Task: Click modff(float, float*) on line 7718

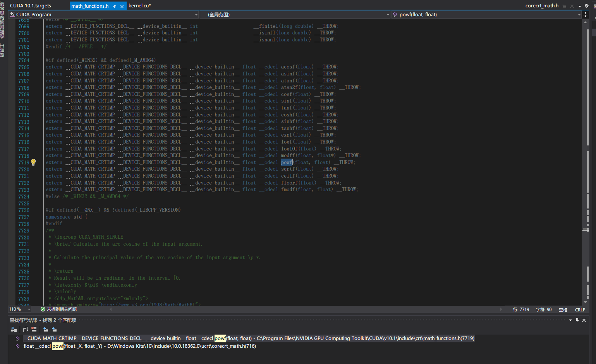Action: coord(309,156)
